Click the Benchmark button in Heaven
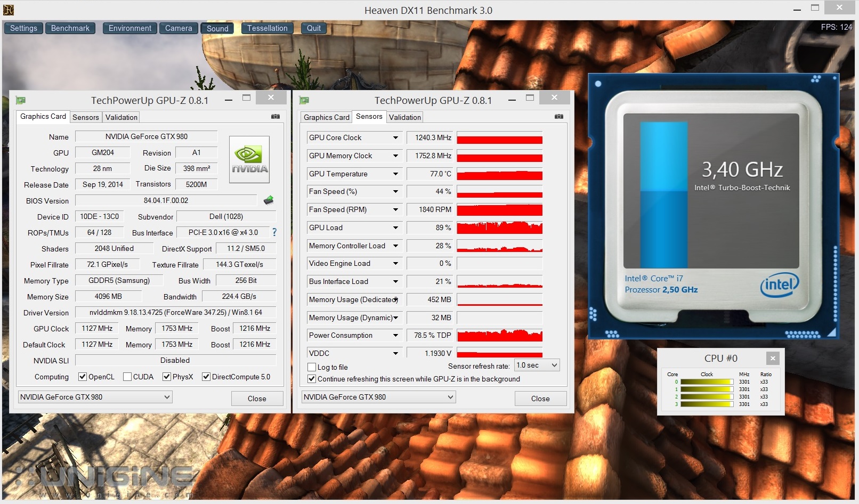Screen dimensions: 859x504 (70, 28)
